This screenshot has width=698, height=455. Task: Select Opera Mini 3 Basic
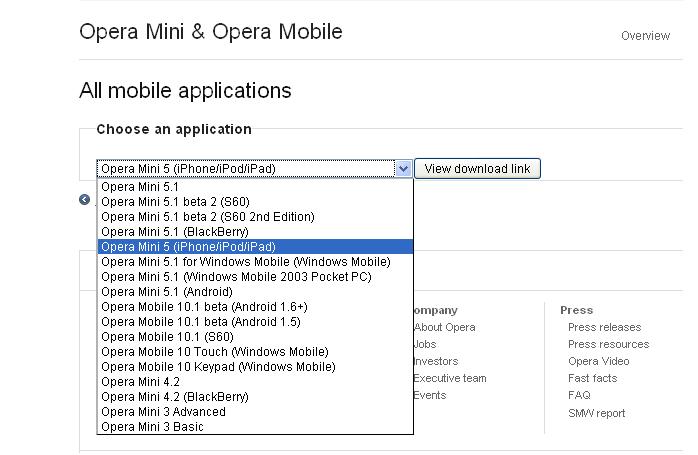coord(152,427)
